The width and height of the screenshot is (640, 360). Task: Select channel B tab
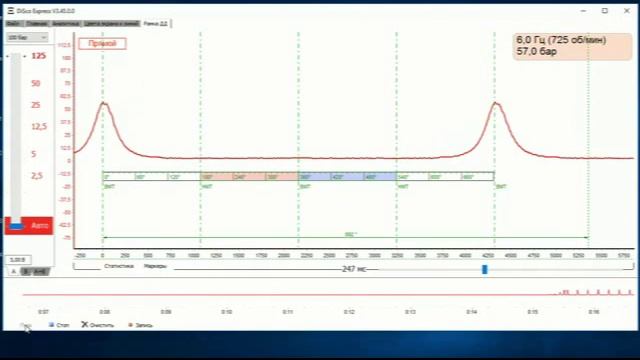(x=26, y=271)
